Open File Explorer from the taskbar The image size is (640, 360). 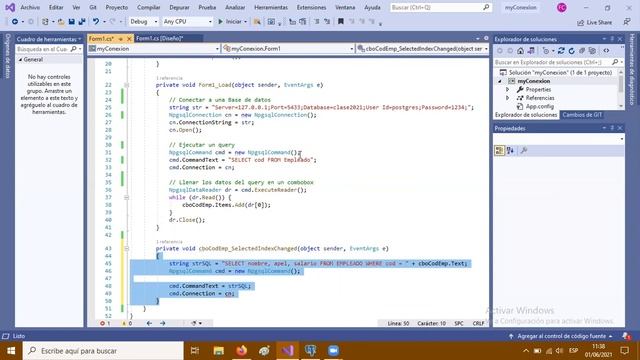[219, 351]
